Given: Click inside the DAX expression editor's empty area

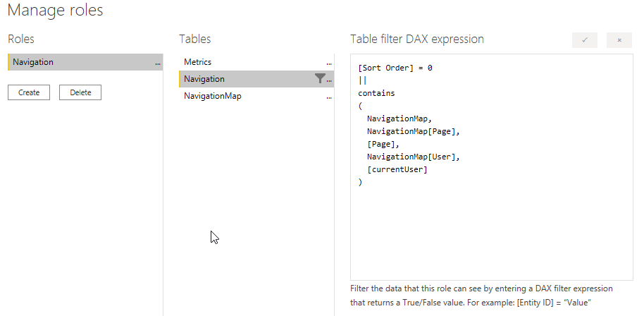Looking at the screenshot, I should [x=491, y=233].
